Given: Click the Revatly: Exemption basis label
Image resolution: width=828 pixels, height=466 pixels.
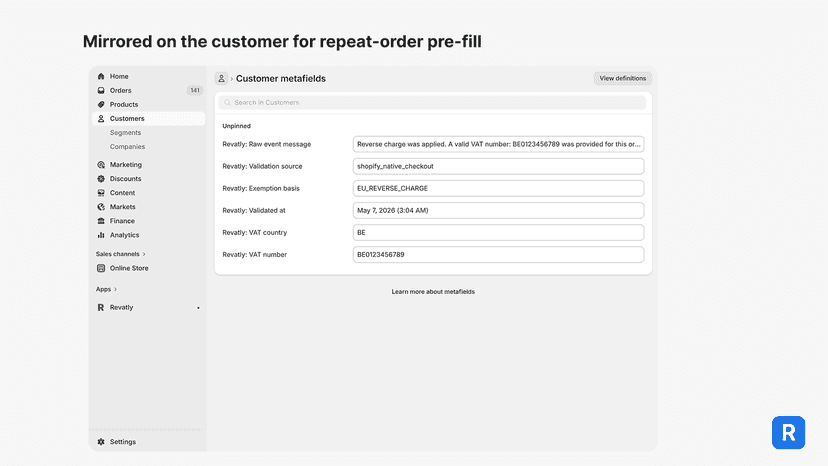Looking at the screenshot, I should [x=261, y=188].
